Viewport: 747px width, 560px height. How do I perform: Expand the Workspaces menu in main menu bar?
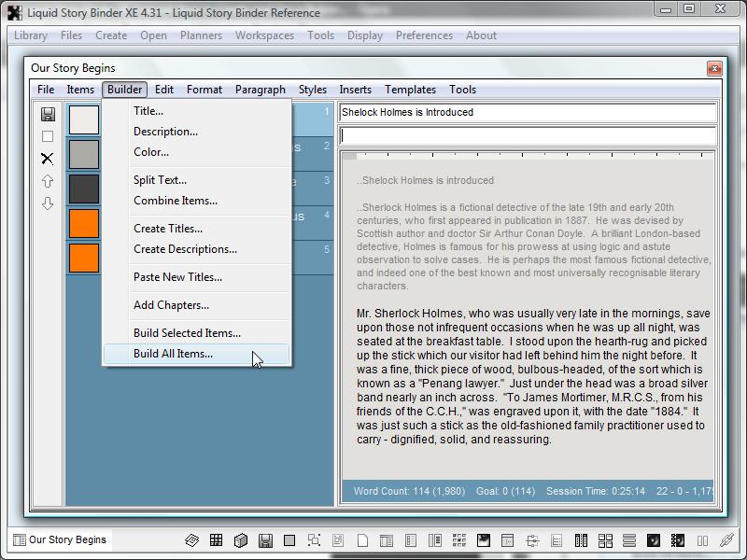[264, 35]
